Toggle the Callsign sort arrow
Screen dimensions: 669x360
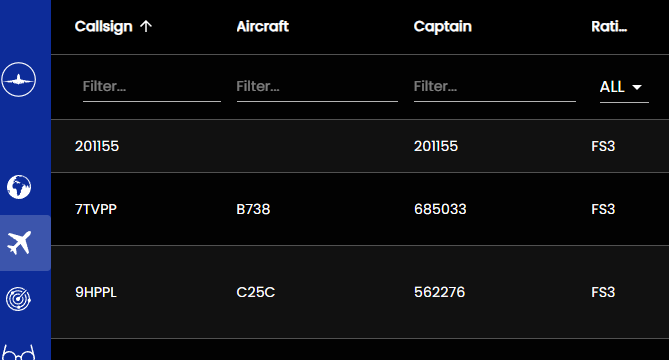146,26
